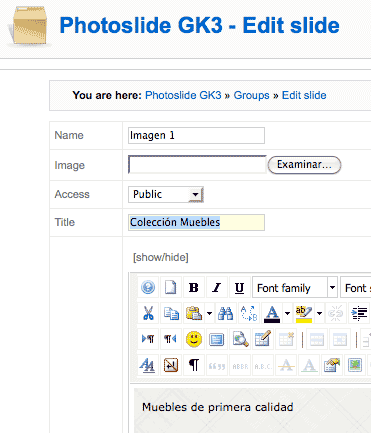371x433 pixels.
Task: Click the Cut scissors icon
Action: [148, 313]
